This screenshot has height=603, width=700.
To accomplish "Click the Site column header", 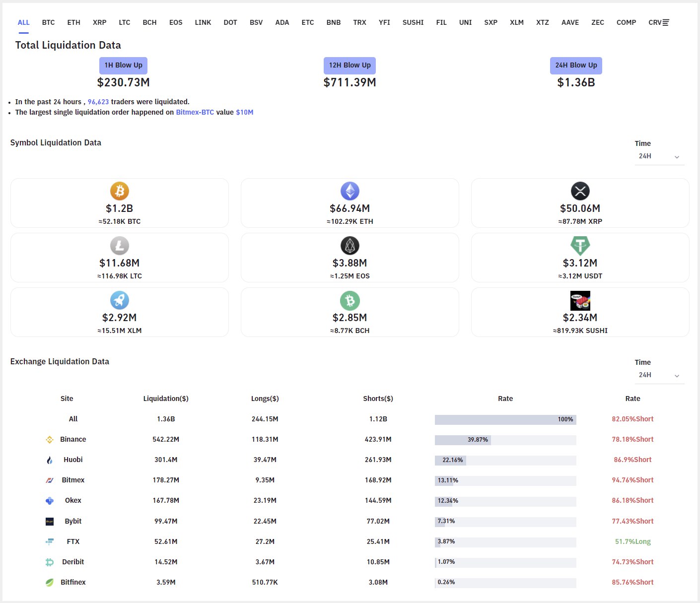I will click(67, 399).
